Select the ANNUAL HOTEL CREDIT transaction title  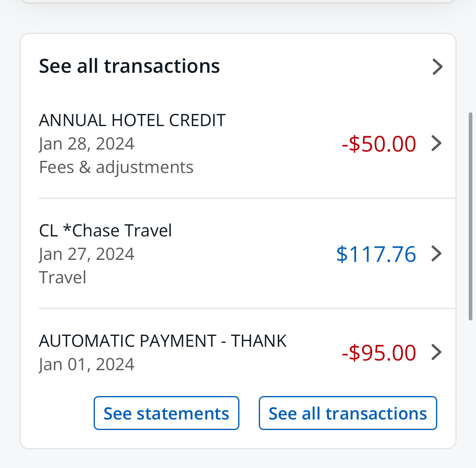pyautogui.click(x=132, y=120)
